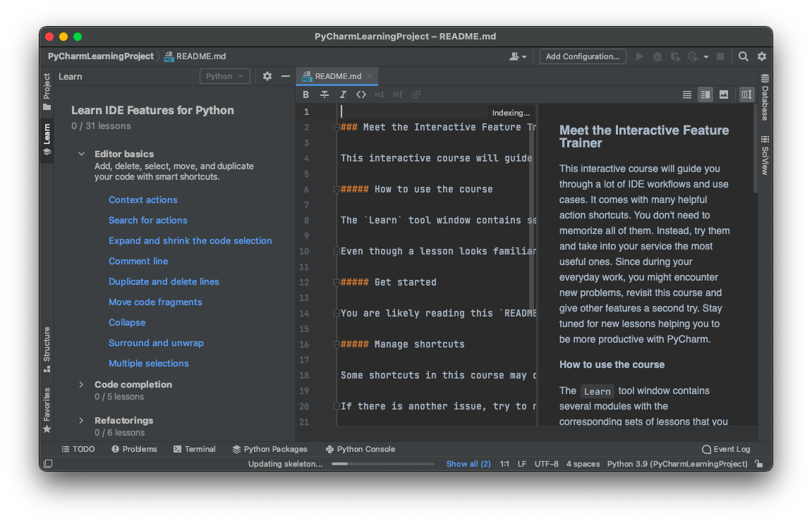Click the 4 spaces indent indicator

pyautogui.click(x=583, y=464)
